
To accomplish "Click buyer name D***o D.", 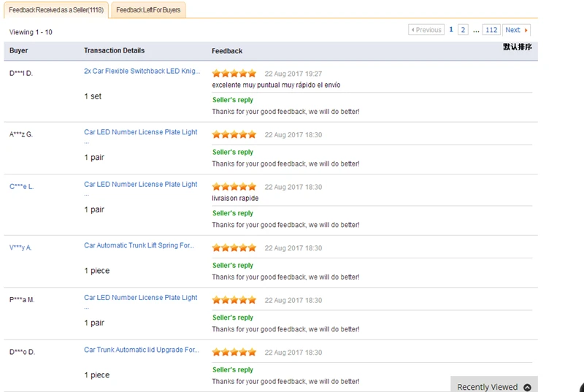I will click(x=22, y=352).
